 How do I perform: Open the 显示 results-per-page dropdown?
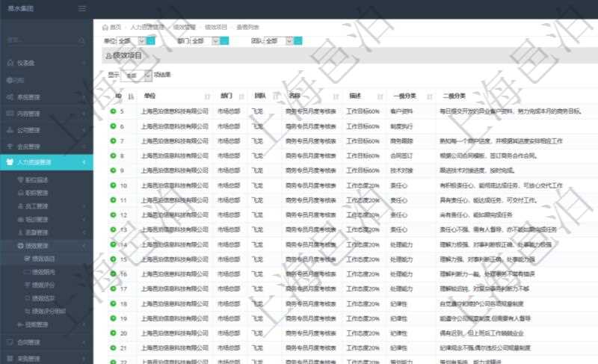point(138,75)
